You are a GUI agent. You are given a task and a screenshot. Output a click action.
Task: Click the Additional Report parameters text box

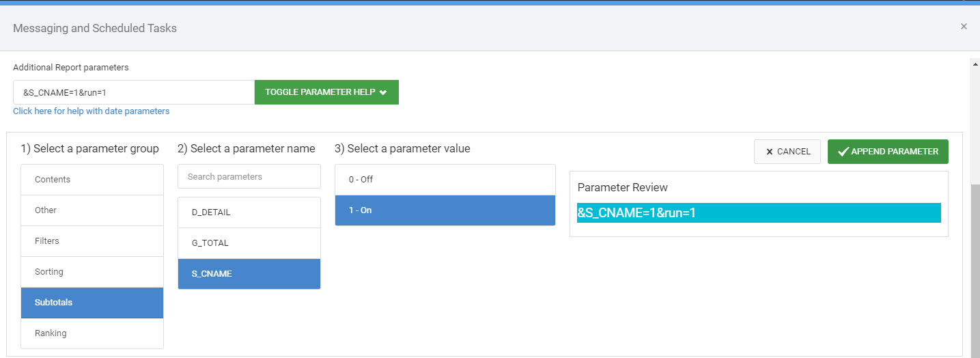tap(134, 92)
